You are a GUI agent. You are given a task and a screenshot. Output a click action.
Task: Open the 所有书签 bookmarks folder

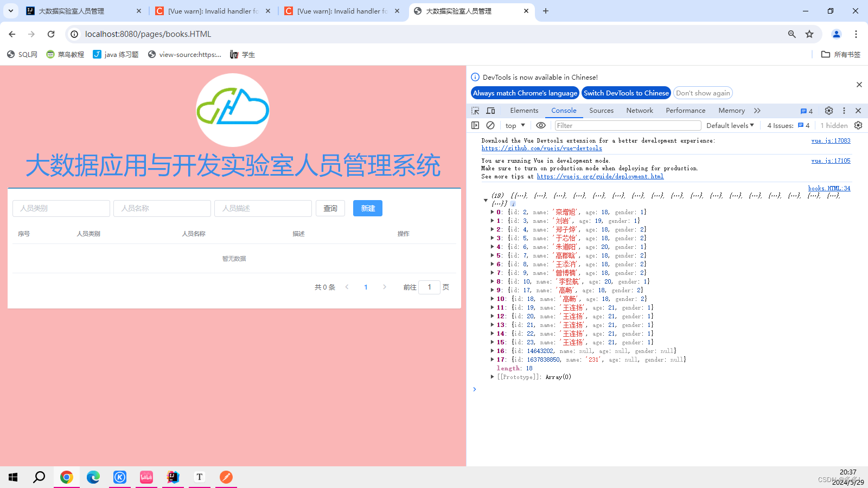(841, 55)
